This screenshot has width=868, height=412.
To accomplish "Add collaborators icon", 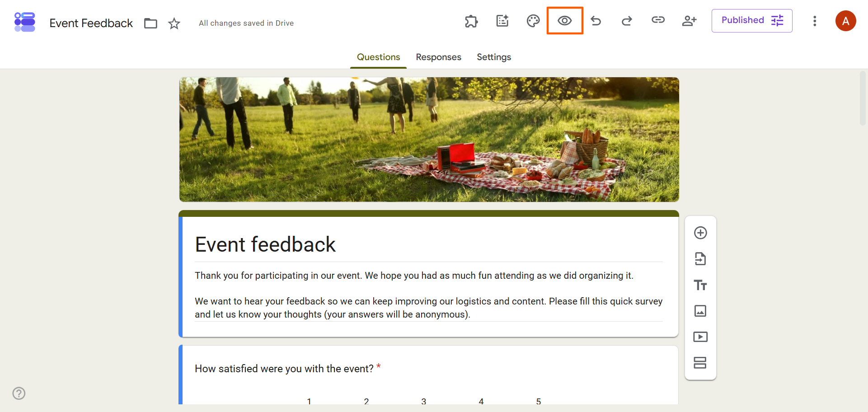I will click(689, 21).
